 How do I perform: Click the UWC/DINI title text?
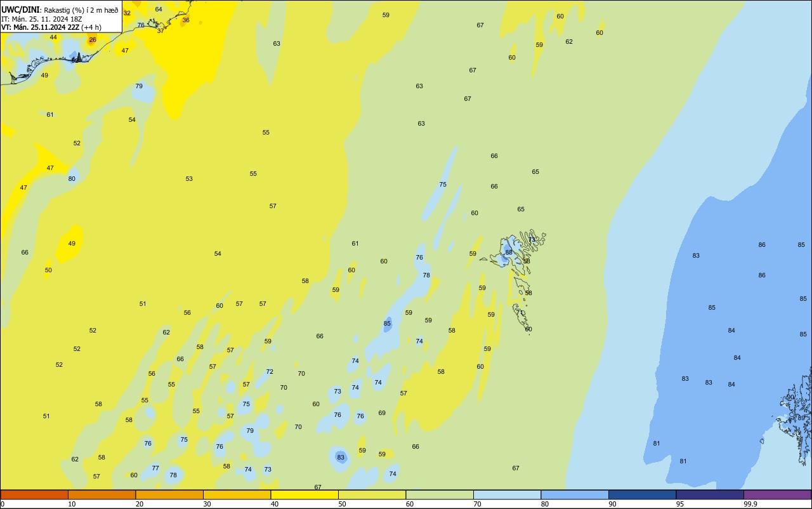coord(21,10)
